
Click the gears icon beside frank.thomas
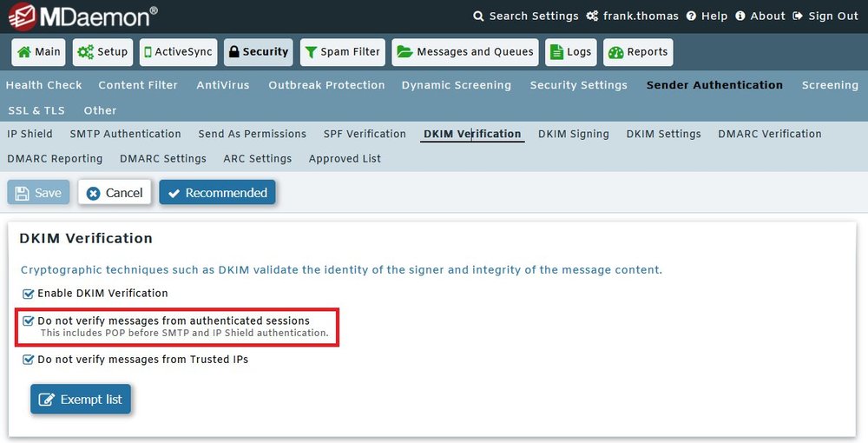click(592, 16)
